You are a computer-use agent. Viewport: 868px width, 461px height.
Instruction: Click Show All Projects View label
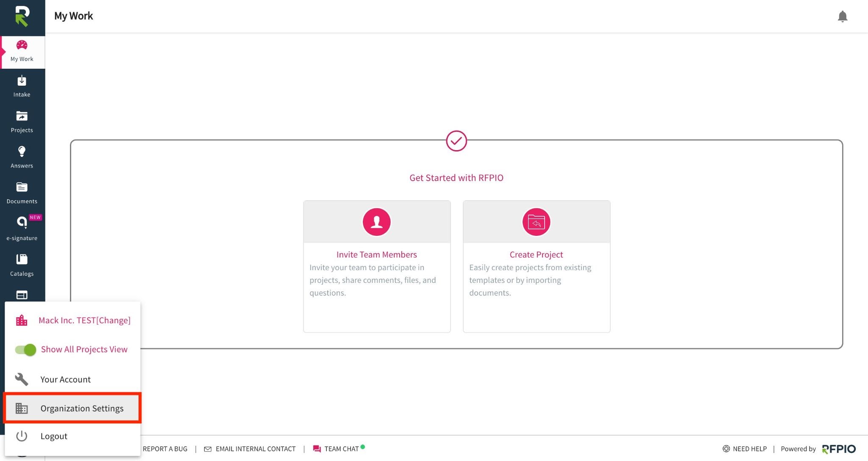pyautogui.click(x=84, y=349)
